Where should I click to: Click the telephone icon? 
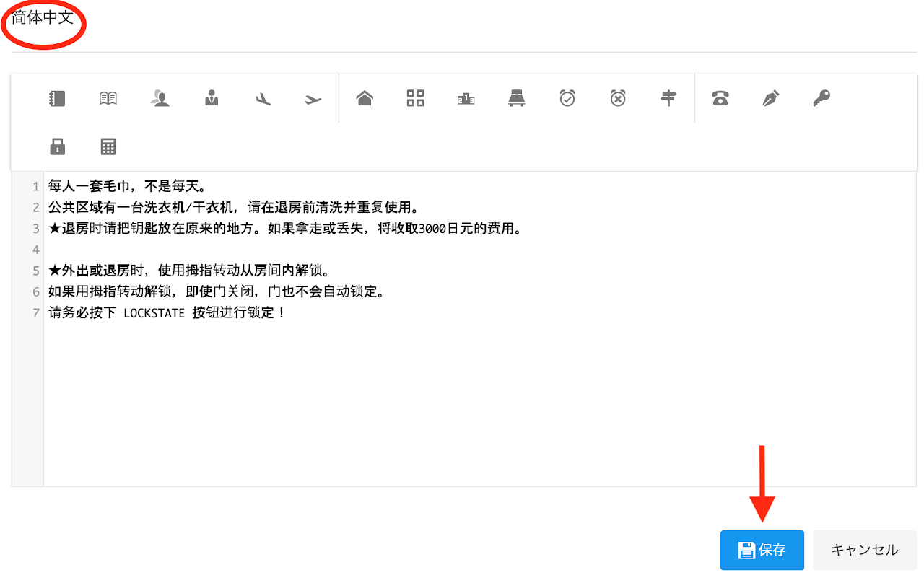point(720,98)
